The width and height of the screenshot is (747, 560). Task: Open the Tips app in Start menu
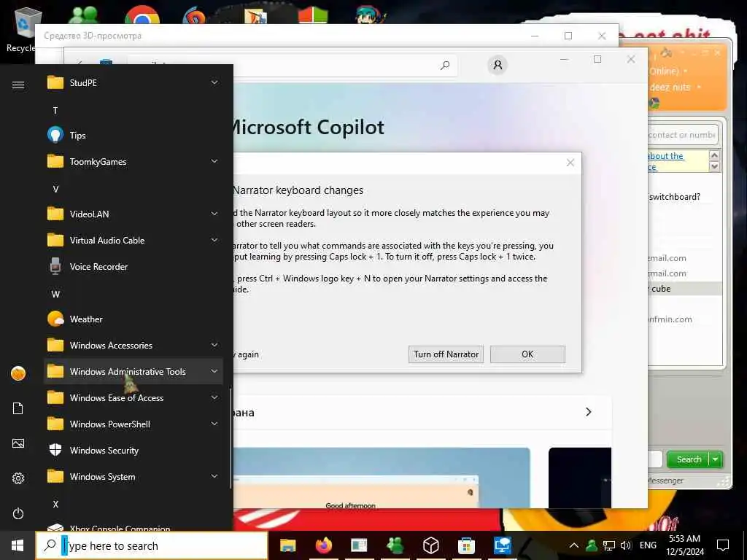[x=133, y=135]
